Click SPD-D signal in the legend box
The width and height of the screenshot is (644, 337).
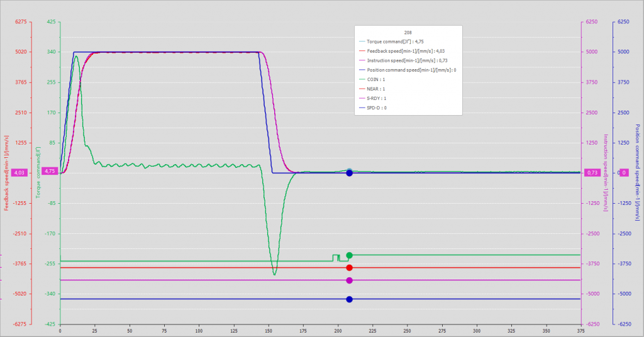click(376, 108)
